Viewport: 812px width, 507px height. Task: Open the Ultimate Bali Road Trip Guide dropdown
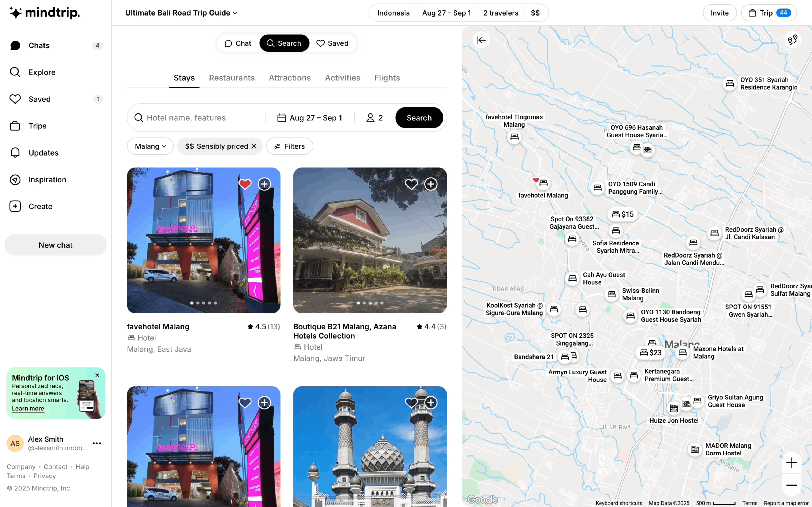(181, 13)
